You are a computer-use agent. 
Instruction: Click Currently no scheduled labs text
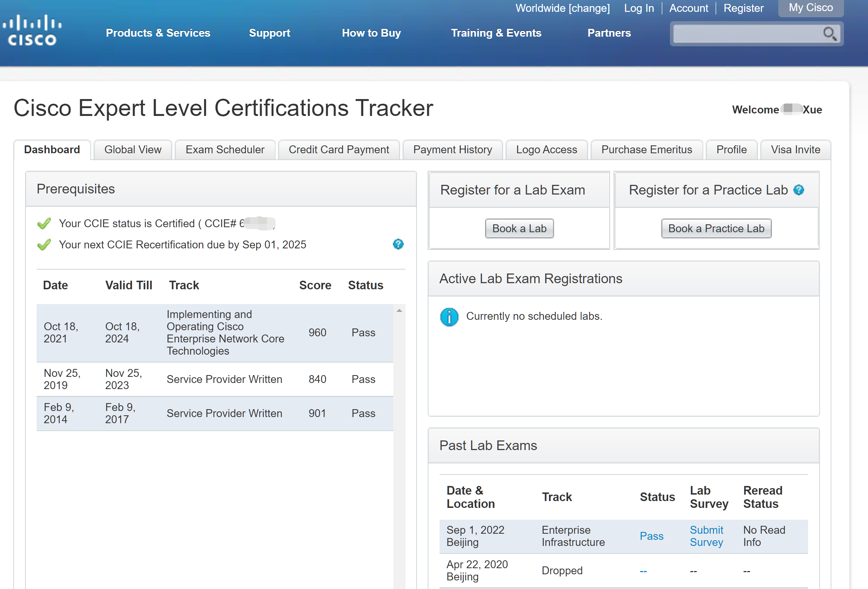[534, 316]
